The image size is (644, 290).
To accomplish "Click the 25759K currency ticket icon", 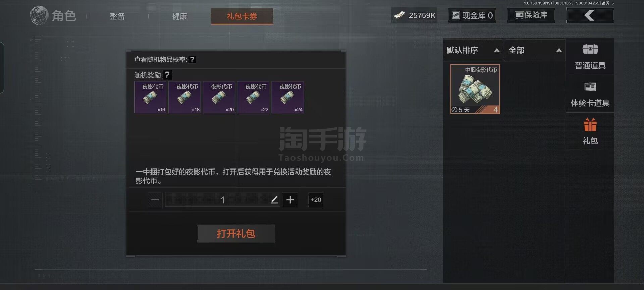I will (399, 15).
